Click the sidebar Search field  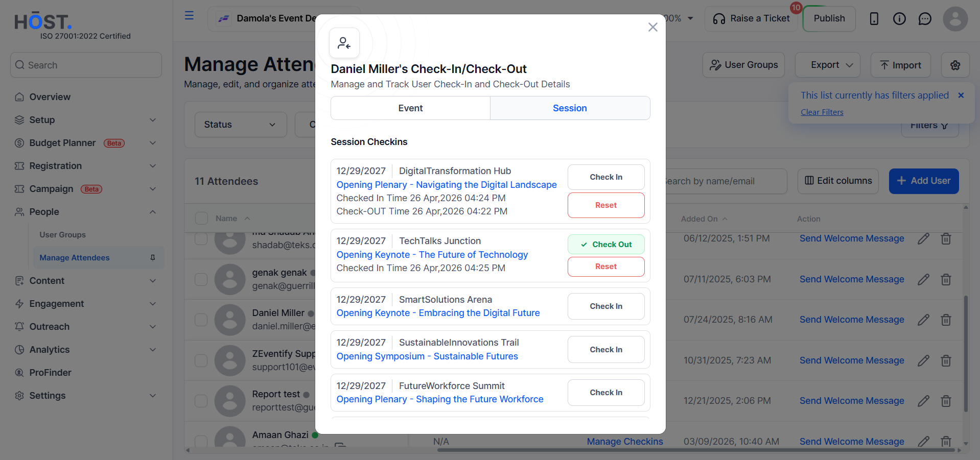coord(86,65)
